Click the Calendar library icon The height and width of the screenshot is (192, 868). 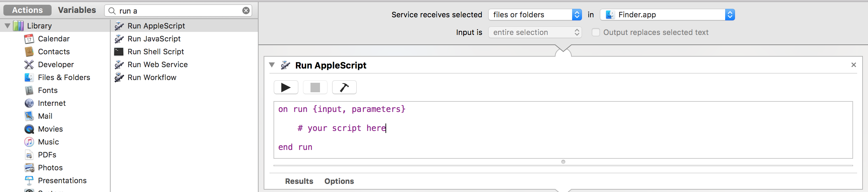pyautogui.click(x=29, y=39)
